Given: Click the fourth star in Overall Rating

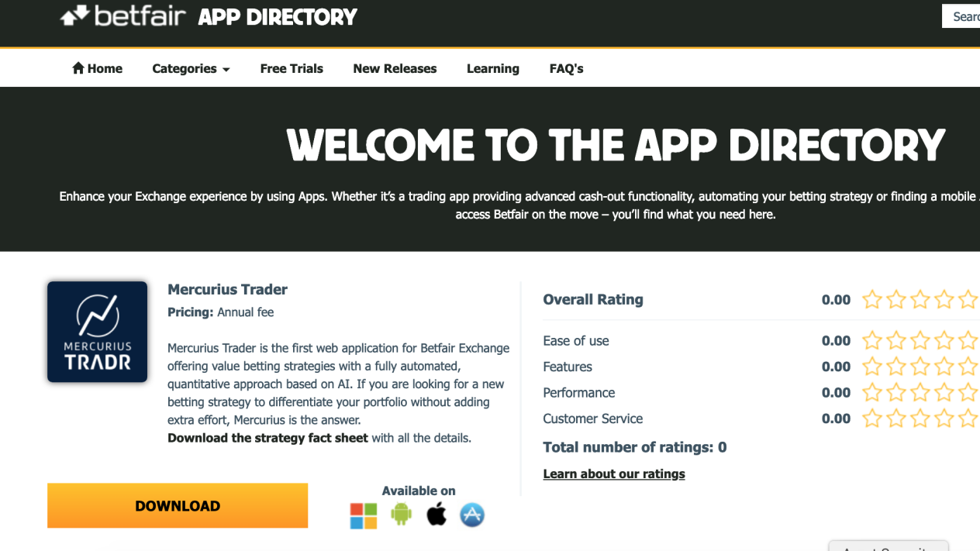Looking at the screenshot, I should pyautogui.click(x=944, y=299).
